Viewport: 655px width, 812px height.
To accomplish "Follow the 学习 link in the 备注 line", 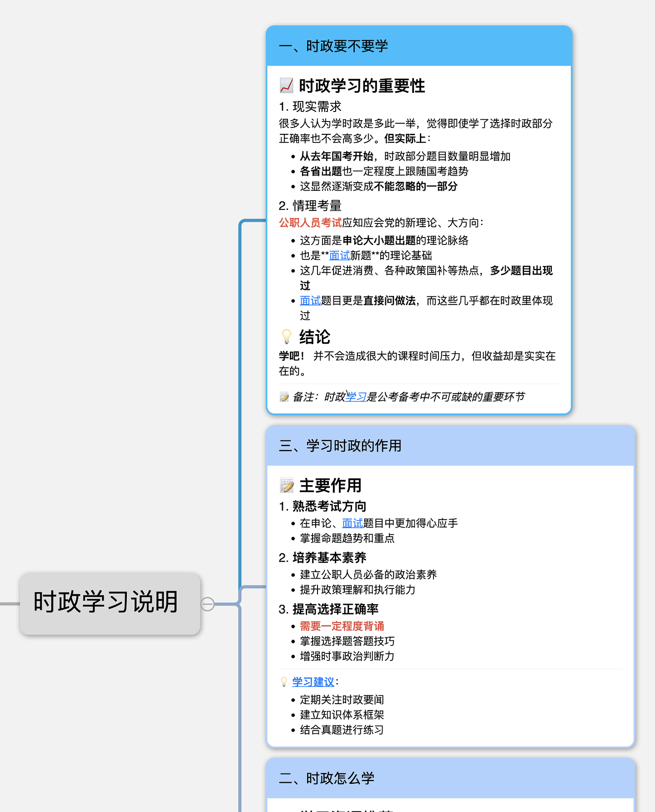I will point(356,397).
